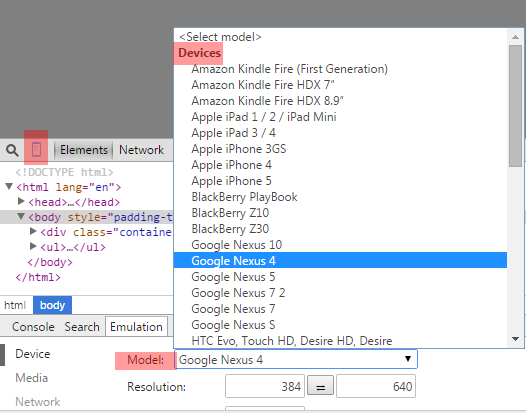The image size is (526, 413).
Task: Choose Google Nexus S
Action: tap(340, 325)
